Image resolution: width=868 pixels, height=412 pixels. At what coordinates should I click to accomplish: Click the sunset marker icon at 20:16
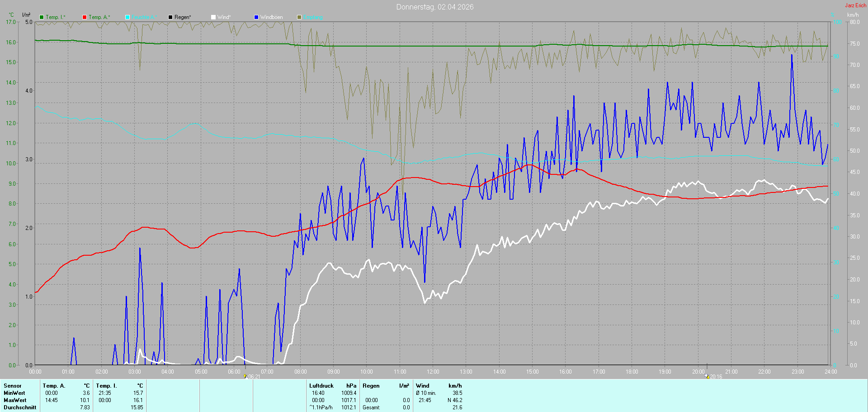click(707, 376)
